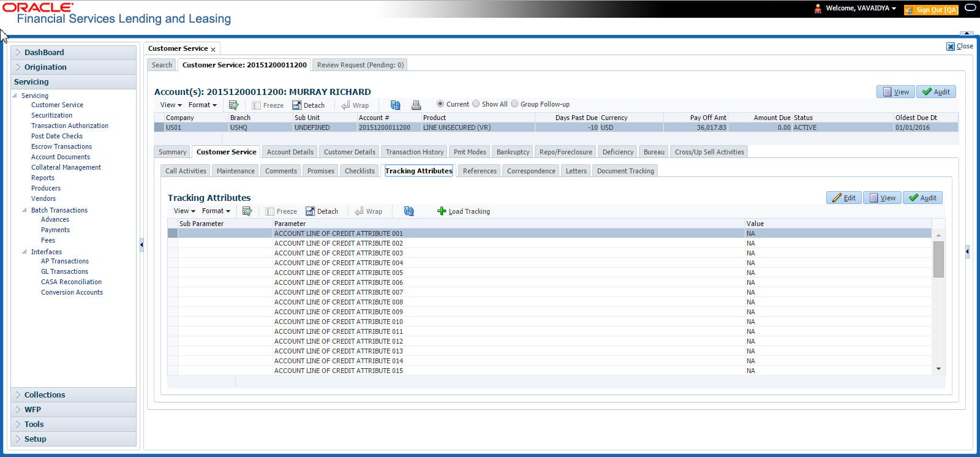Open the Correspondence sub-tab

tap(531, 171)
